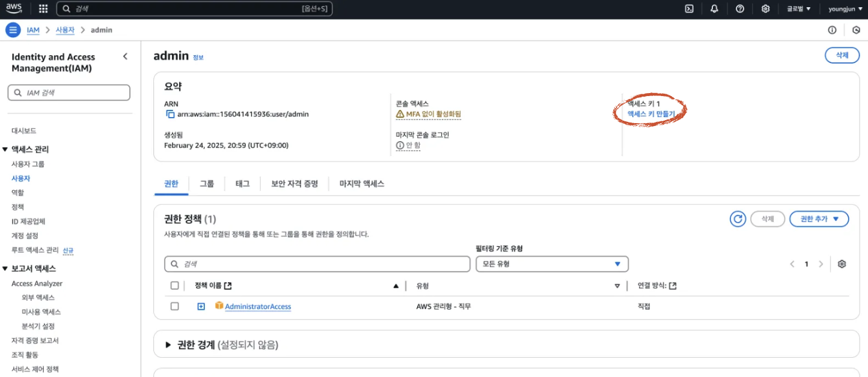Open 계정 설정 in the sidebar
The image size is (868, 377).
pyautogui.click(x=25, y=236)
